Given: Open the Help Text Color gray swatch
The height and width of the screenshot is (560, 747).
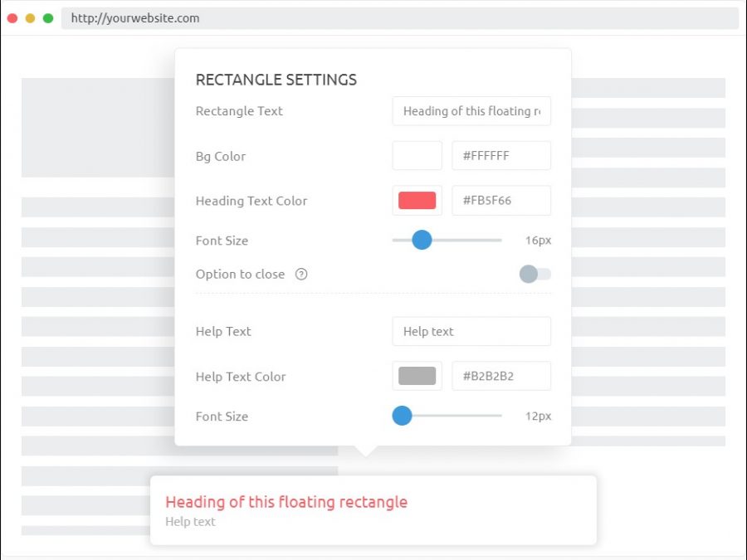Looking at the screenshot, I should coord(417,376).
